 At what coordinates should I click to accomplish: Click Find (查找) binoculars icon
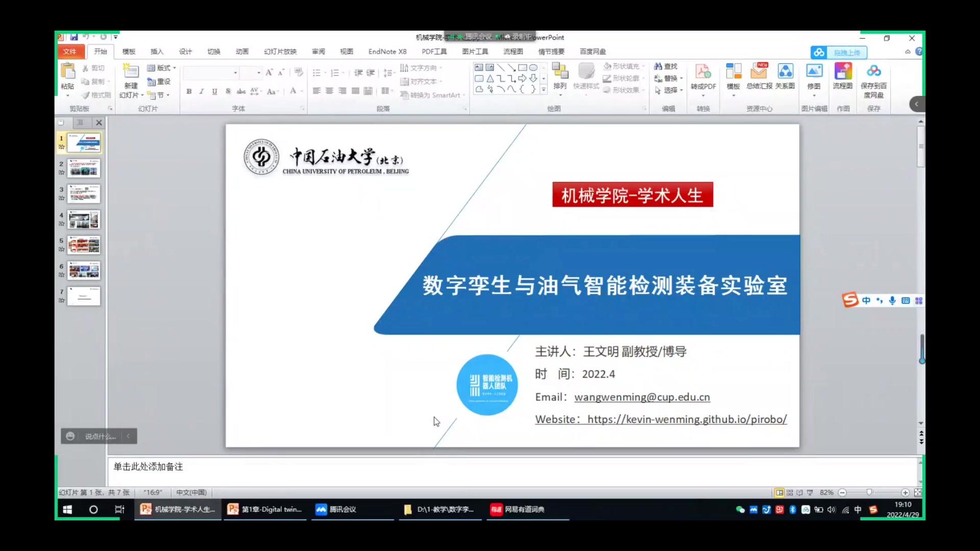[x=658, y=66]
